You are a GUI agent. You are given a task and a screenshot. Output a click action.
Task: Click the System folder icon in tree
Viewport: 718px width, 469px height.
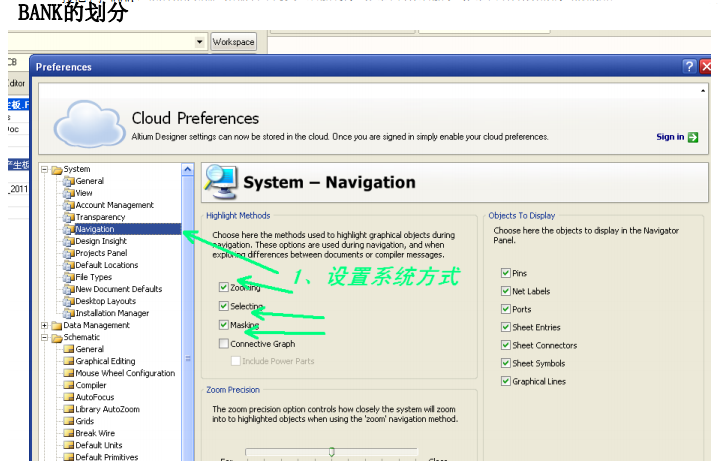click(x=57, y=170)
